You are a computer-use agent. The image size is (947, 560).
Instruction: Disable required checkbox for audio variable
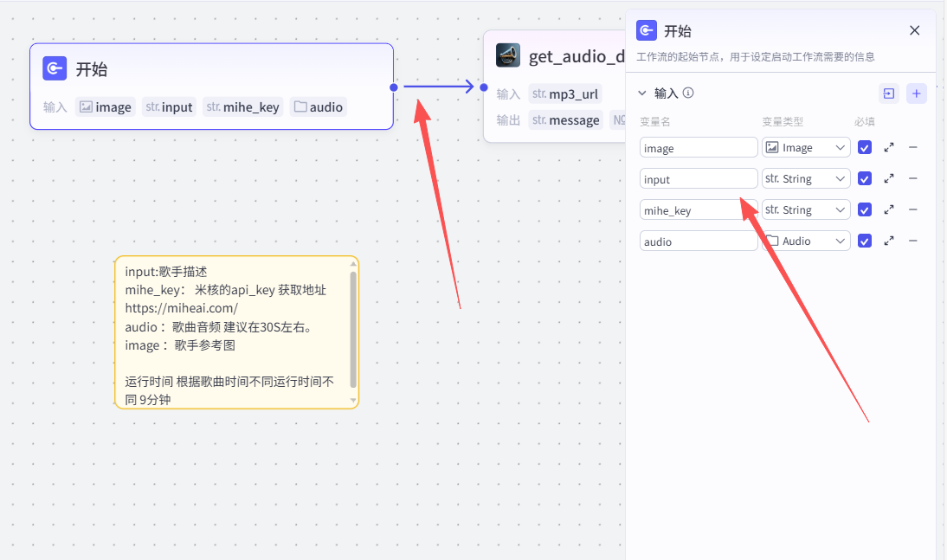tap(864, 241)
